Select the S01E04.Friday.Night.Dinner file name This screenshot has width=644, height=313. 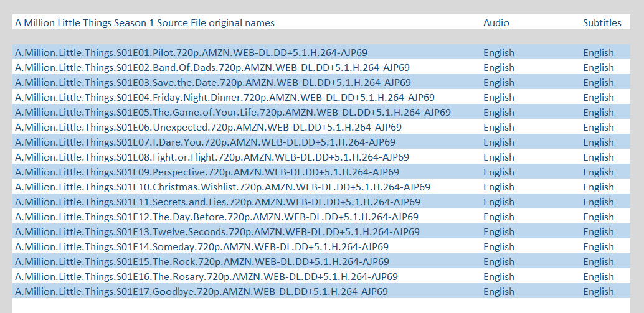[225, 98]
